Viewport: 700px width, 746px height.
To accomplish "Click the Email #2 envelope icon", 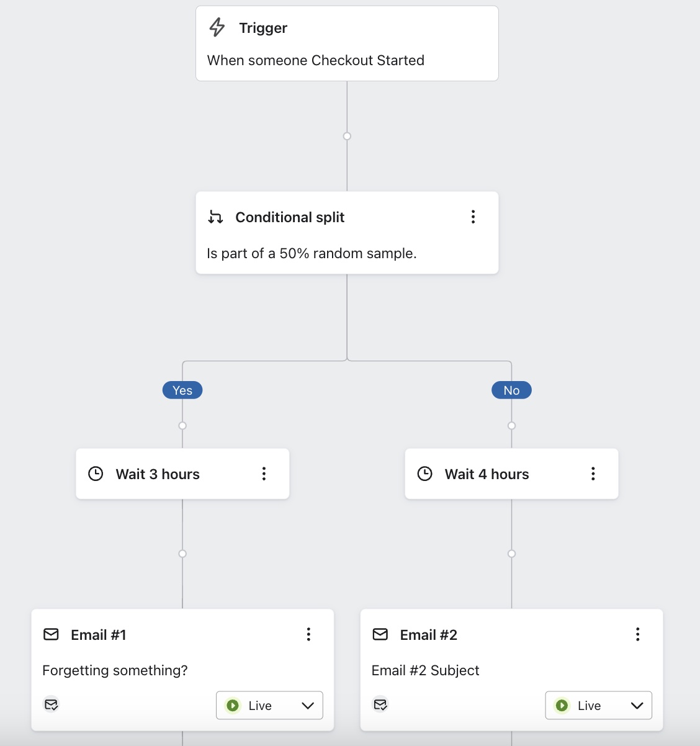I will click(380, 634).
